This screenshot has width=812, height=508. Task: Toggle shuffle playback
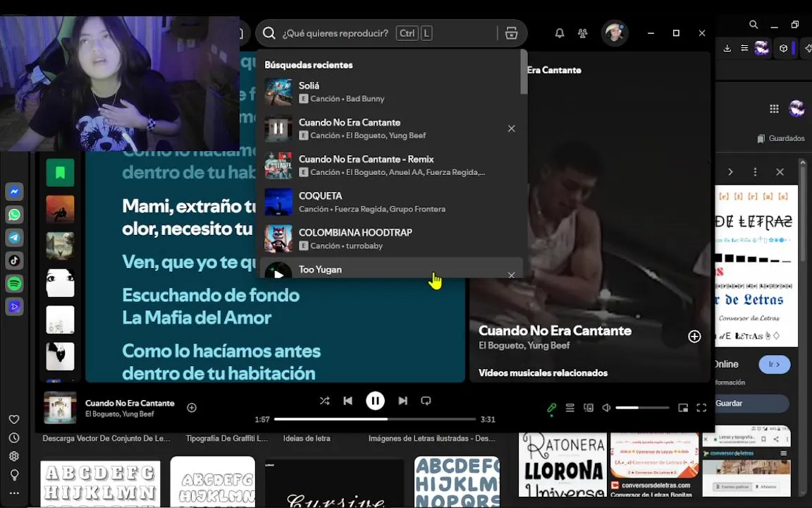coord(324,401)
